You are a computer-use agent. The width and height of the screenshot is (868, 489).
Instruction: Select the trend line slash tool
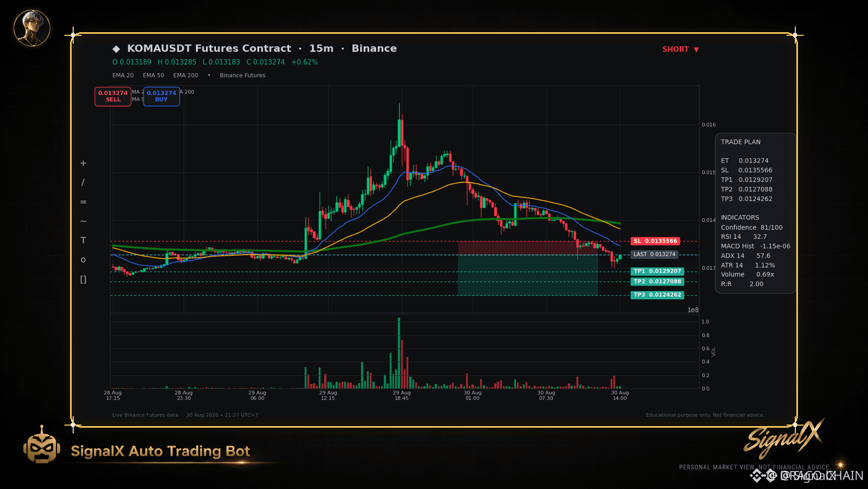point(83,182)
